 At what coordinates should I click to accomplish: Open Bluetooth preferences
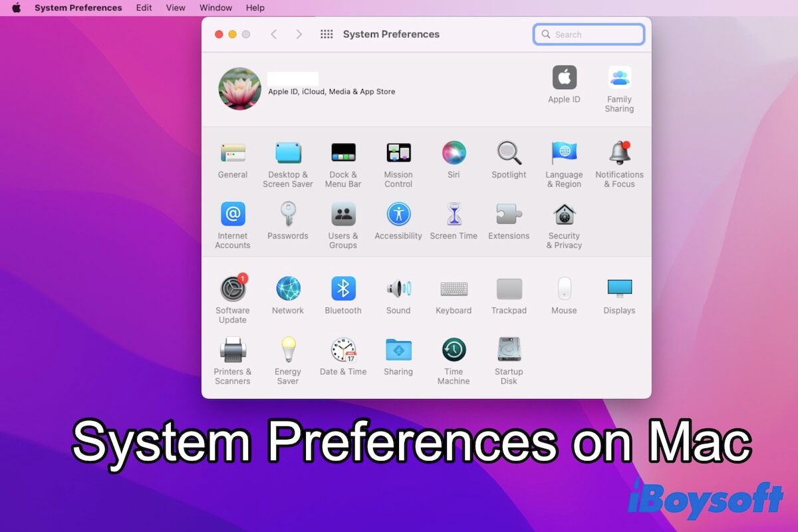[x=343, y=289]
